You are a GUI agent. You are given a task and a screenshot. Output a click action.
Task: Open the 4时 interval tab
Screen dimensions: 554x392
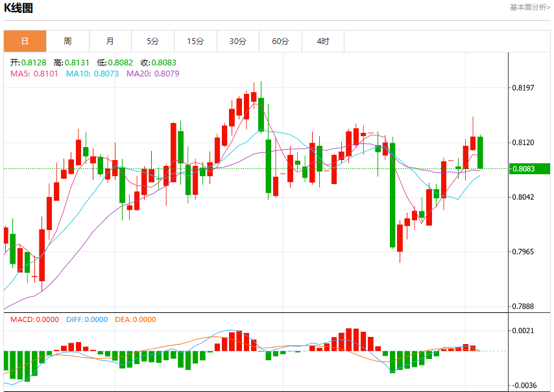click(x=323, y=41)
